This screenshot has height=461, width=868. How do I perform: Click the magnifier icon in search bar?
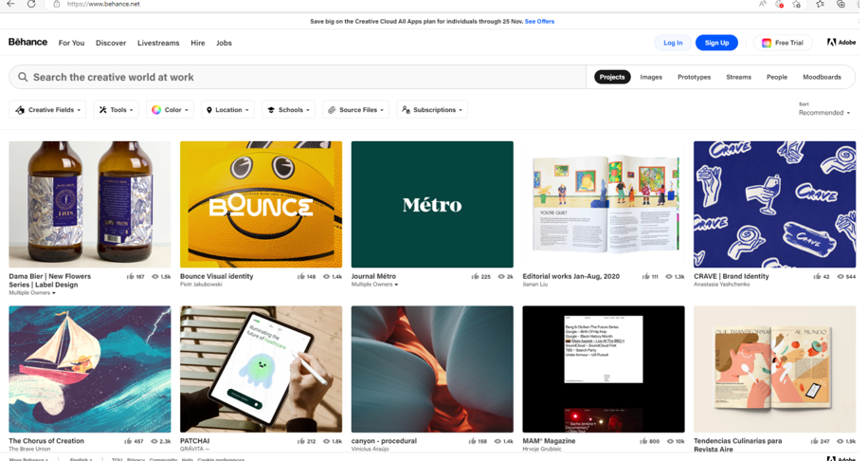23,77
